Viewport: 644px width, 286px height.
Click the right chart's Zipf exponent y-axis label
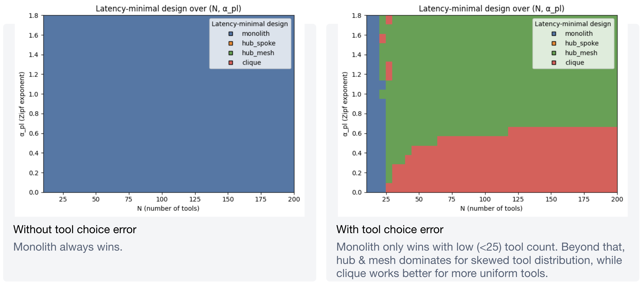pyautogui.click(x=345, y=104)
